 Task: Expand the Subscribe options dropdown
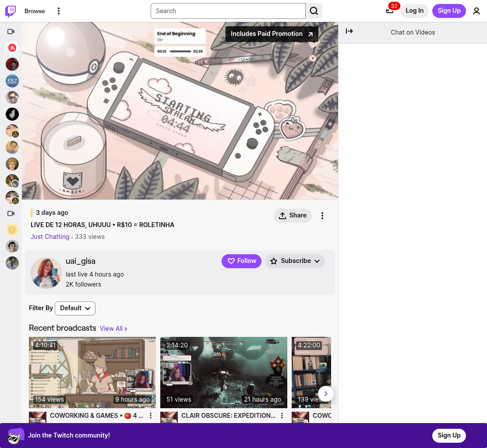[295, 261]
